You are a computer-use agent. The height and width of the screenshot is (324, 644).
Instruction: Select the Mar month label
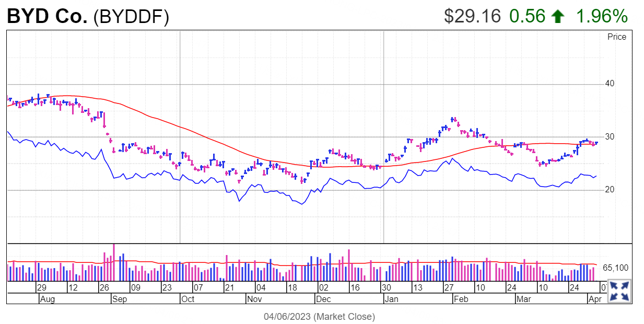pos(523,299)
